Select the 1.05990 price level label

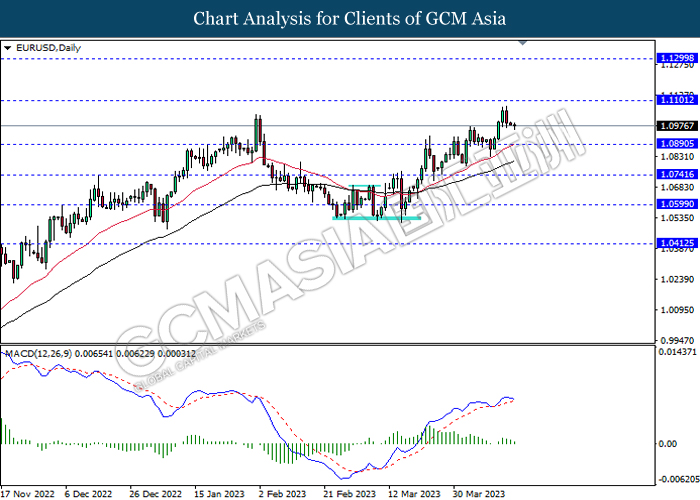677,204
